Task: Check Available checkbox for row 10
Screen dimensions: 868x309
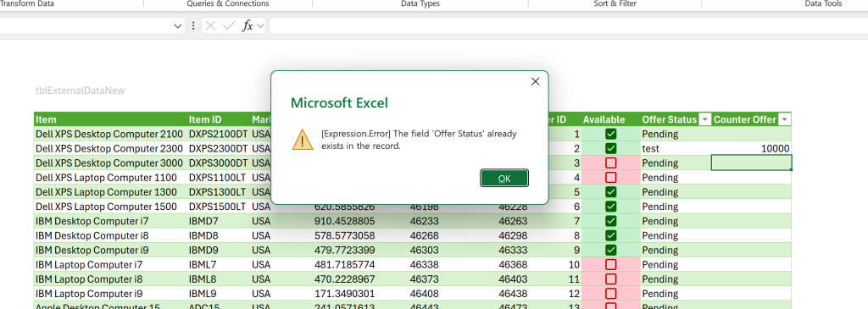Action: (610, 264)
